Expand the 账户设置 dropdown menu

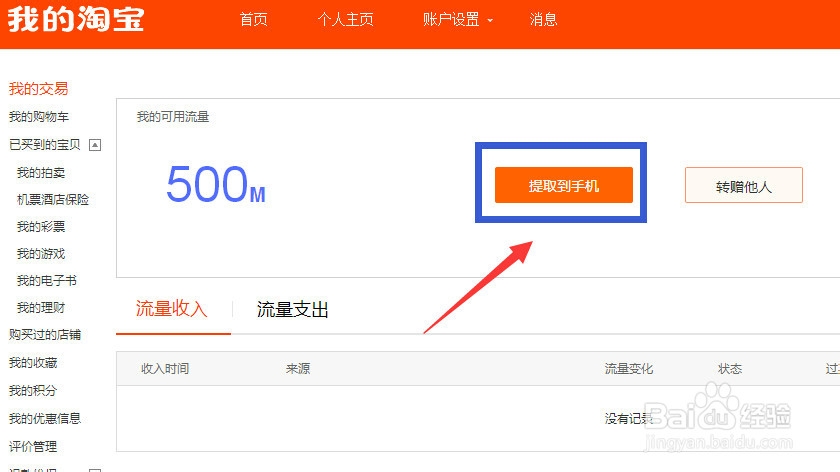coord(458,20)
